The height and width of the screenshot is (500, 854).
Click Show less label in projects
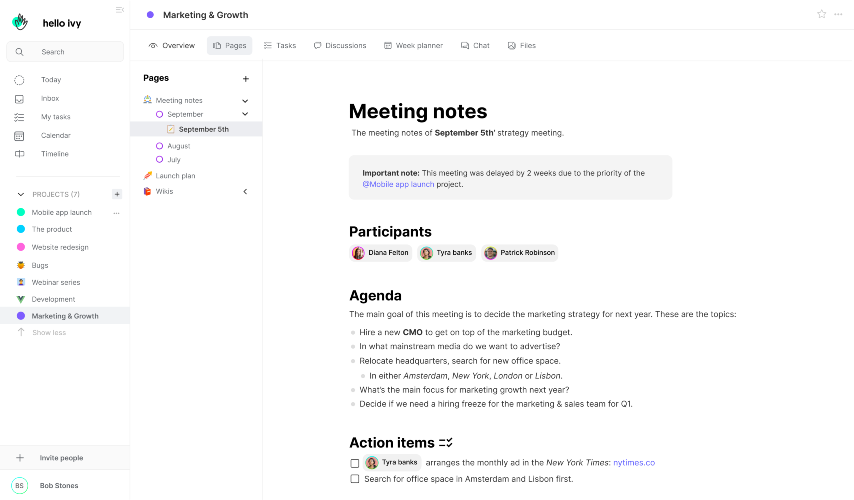coord(49,332)
